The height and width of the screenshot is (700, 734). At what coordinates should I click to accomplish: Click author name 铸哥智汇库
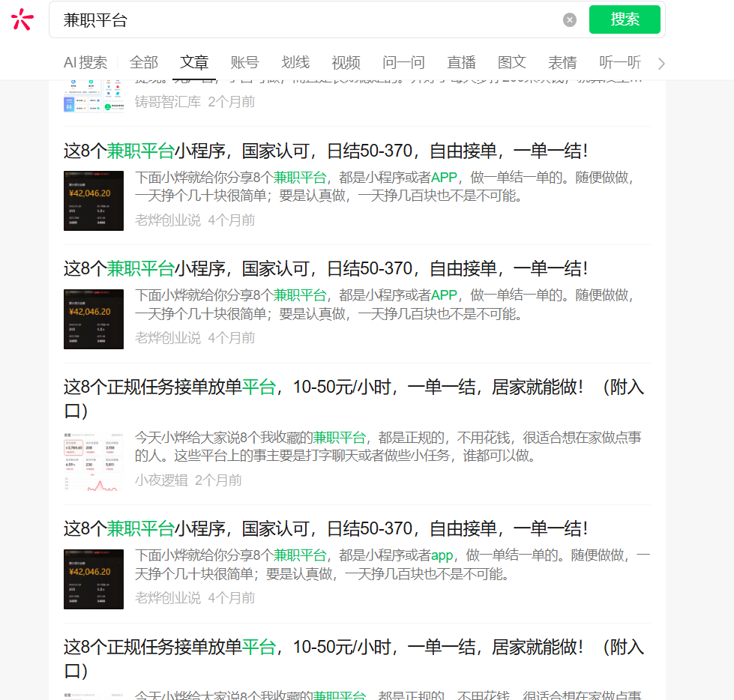pyautogui.click(x=168, y=101)
